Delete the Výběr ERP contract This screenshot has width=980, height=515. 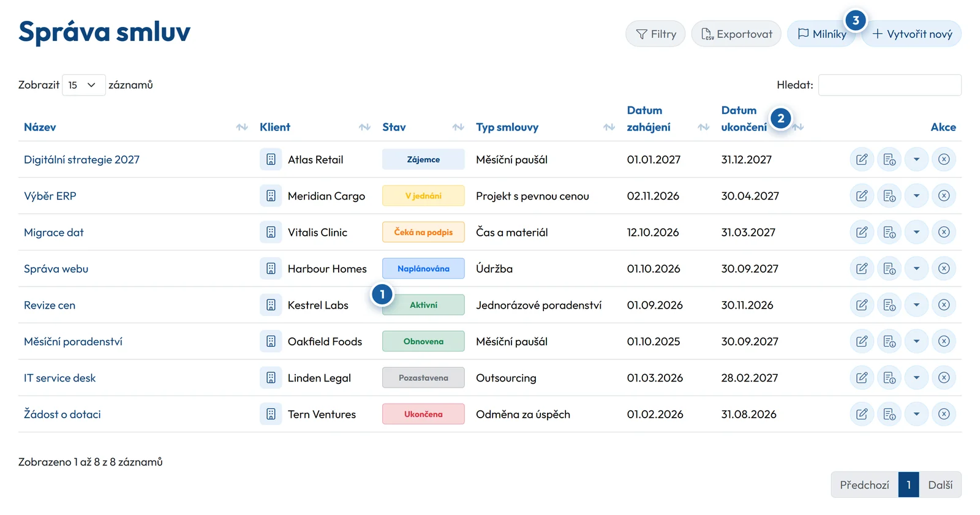point(944,196)
